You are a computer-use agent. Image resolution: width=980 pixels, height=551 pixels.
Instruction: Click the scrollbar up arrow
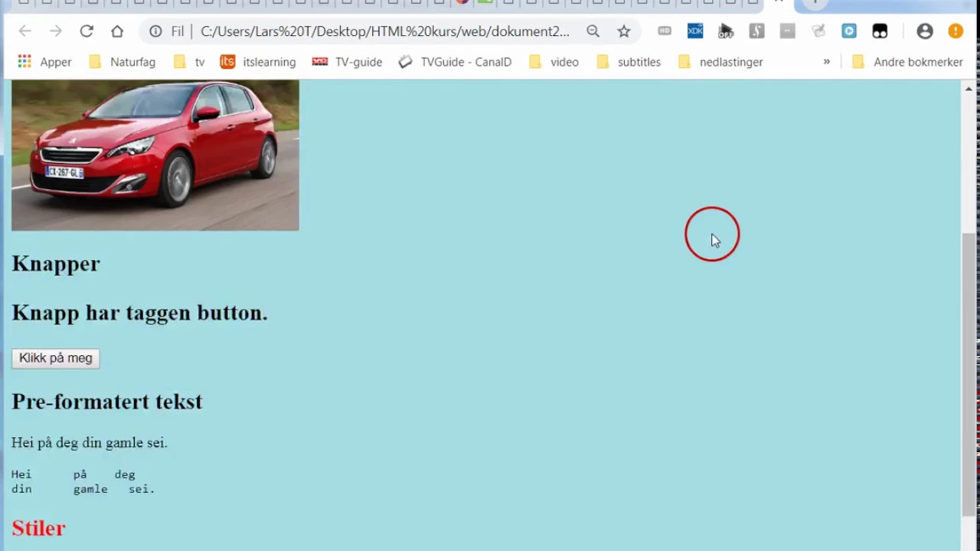coord(969,88)
